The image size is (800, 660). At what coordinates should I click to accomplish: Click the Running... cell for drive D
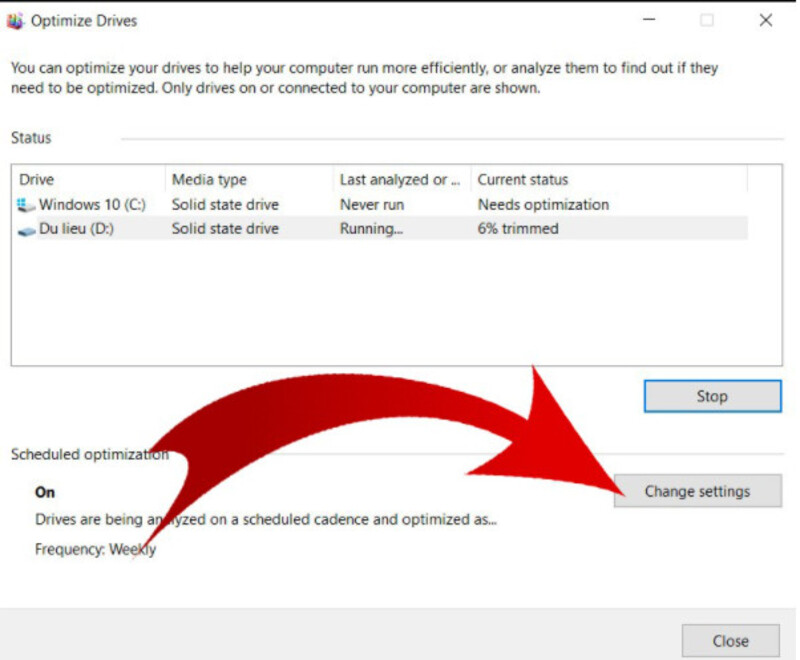click(x=371, y=229)
